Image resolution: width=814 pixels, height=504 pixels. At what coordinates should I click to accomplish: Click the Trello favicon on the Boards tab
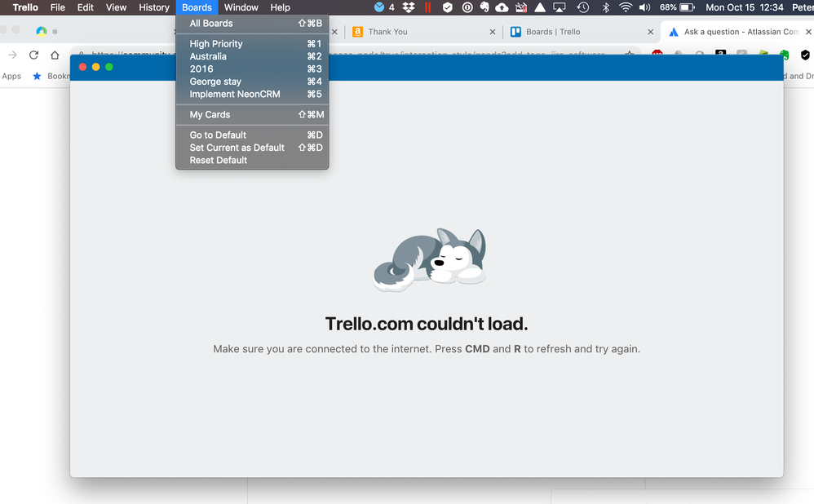[516, 32]
